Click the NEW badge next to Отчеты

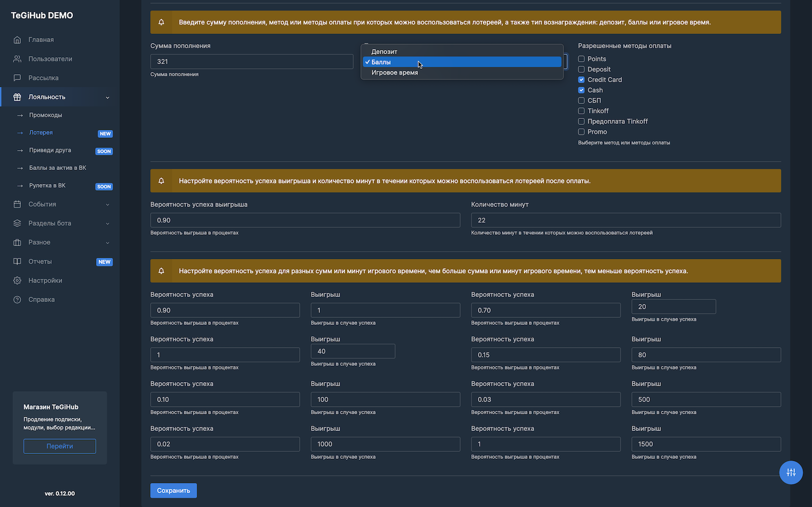pos(104,262)
